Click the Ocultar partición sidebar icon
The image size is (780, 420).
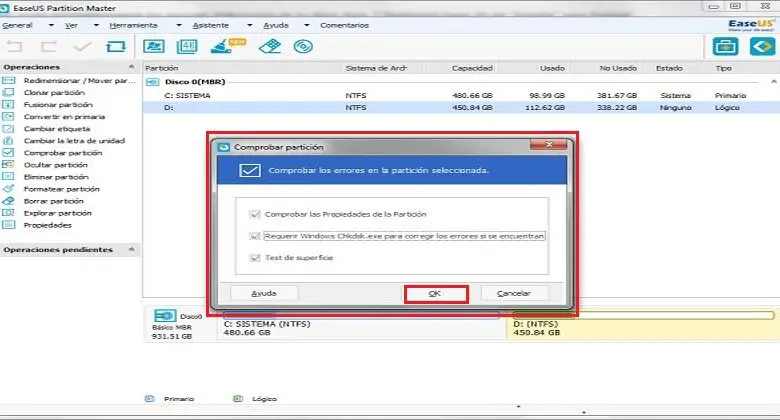[x=8, y=165]
